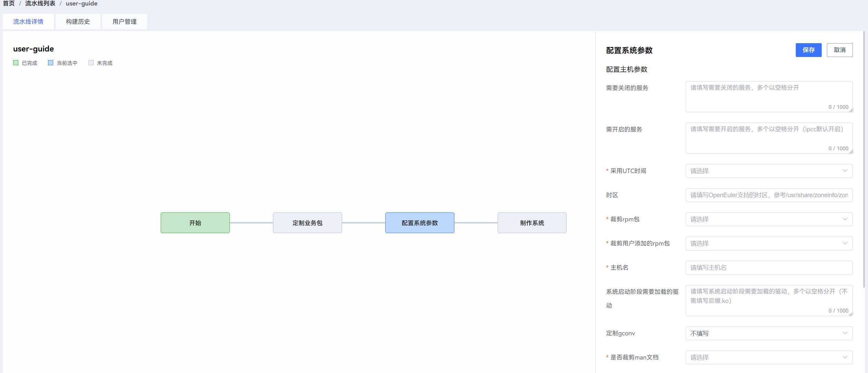Click the blue 当前选中 legend swatch

pyautogui.click(x=50, y=63)
